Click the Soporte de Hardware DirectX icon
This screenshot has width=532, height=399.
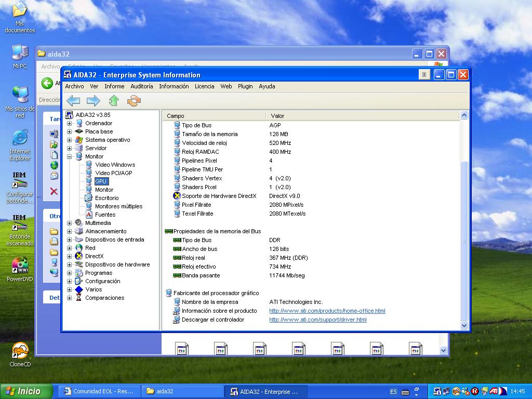(x=177, y=196)
